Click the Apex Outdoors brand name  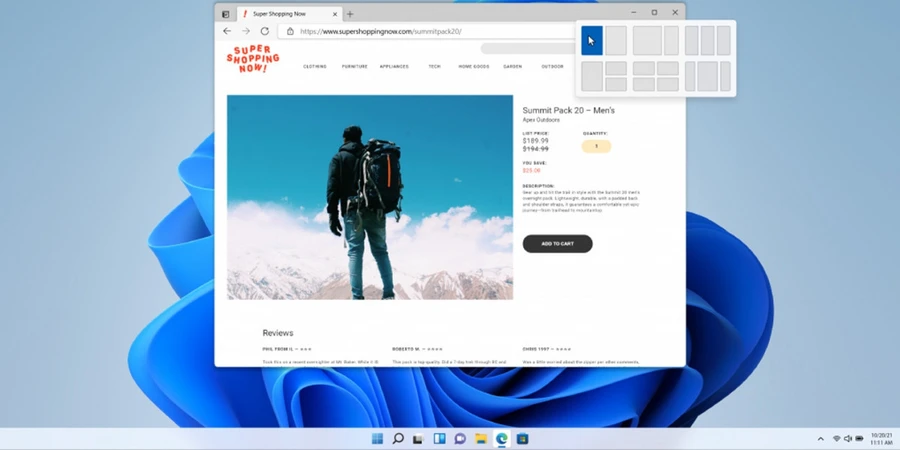[x=541, y=120]
